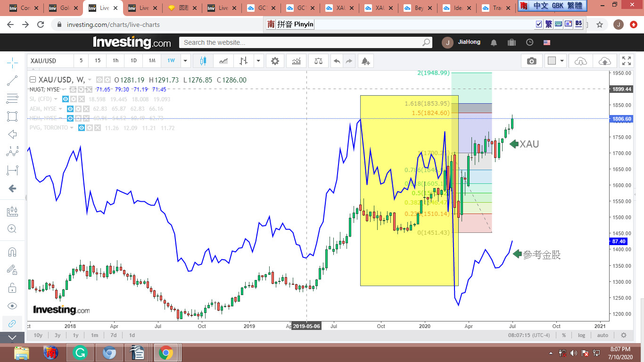644x362 pixels.
Task: Click the XAU/USD symbol input field
Action: pos(50,61)
